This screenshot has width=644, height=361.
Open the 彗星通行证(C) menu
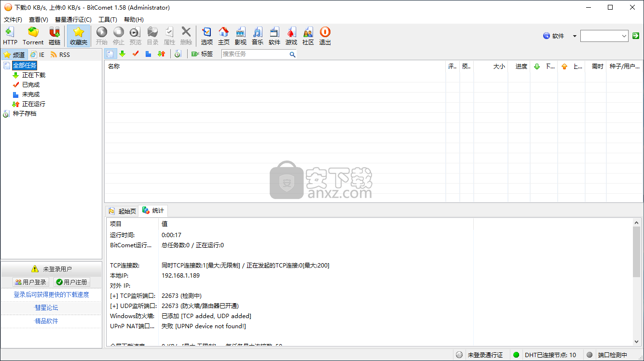tap(73, 20)
